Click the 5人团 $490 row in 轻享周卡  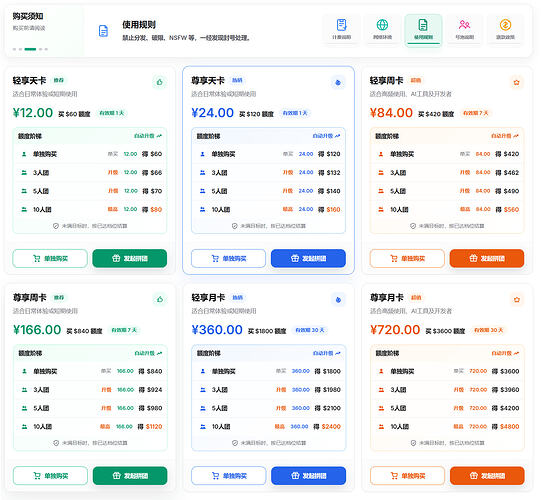point(447,191)
